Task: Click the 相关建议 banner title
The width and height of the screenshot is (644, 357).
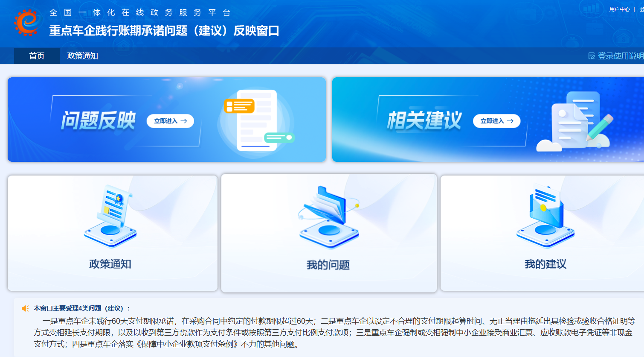Action: (424, 120)
